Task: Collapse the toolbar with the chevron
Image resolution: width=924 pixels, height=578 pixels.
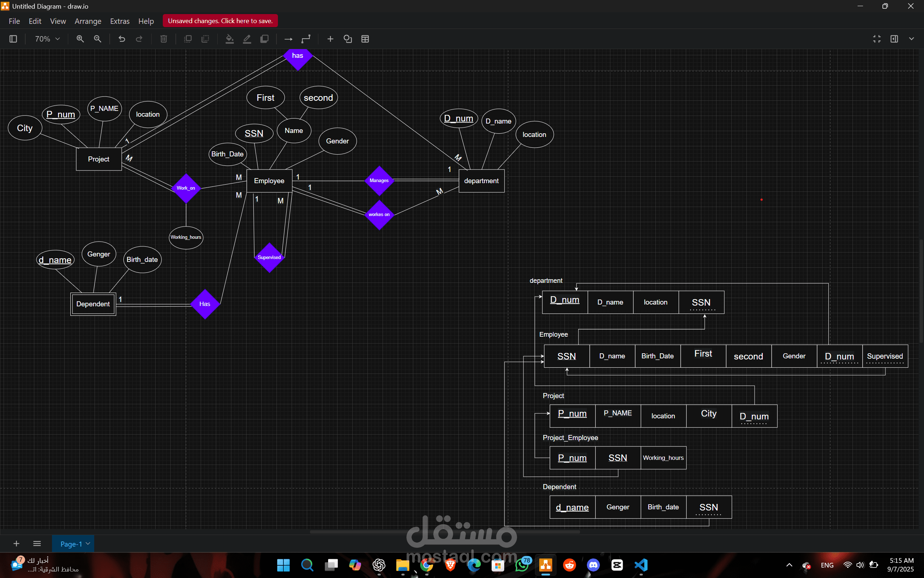Action: (x=911, y=39)
